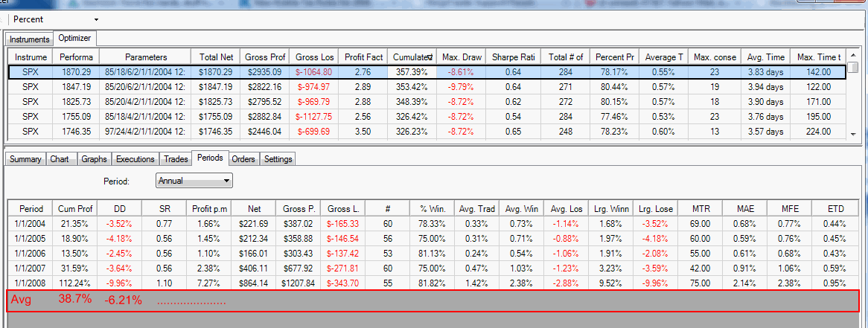Expand the Annual period combo box
868x328 pixels.
click(194, 181)
